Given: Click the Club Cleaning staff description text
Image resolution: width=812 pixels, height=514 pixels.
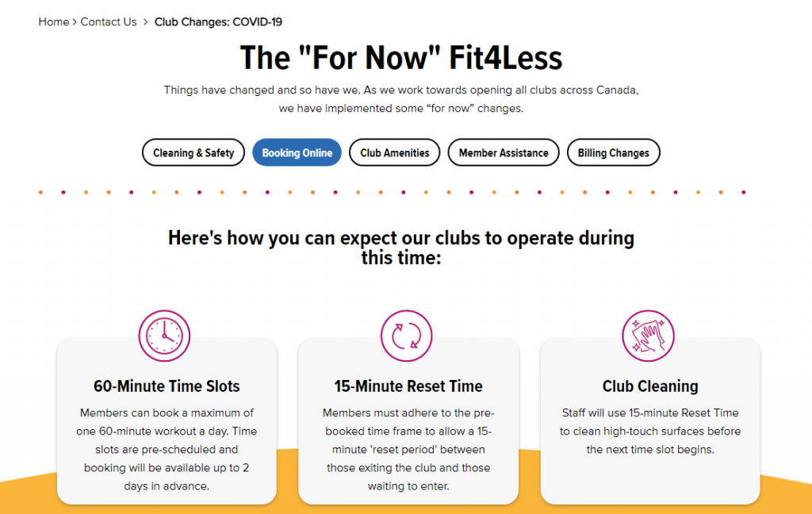Looking at the screenshot, I should [x=650, y=431].
